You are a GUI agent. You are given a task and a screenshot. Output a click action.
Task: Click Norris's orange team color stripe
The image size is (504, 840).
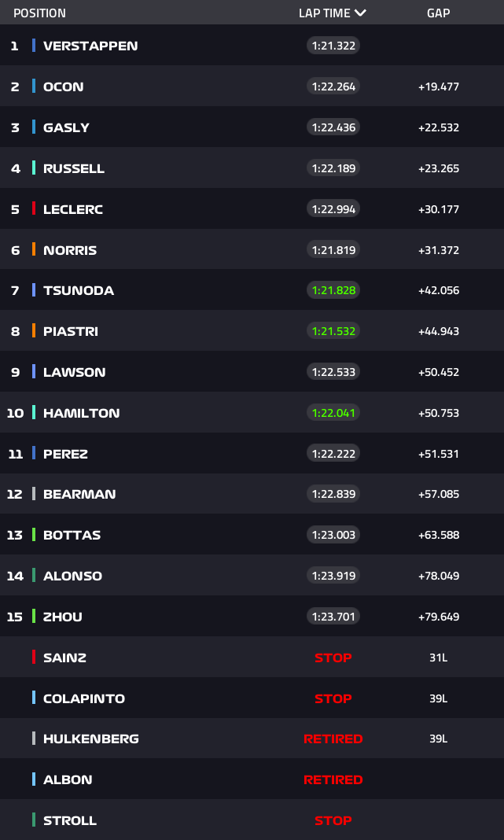coord(34,249)
